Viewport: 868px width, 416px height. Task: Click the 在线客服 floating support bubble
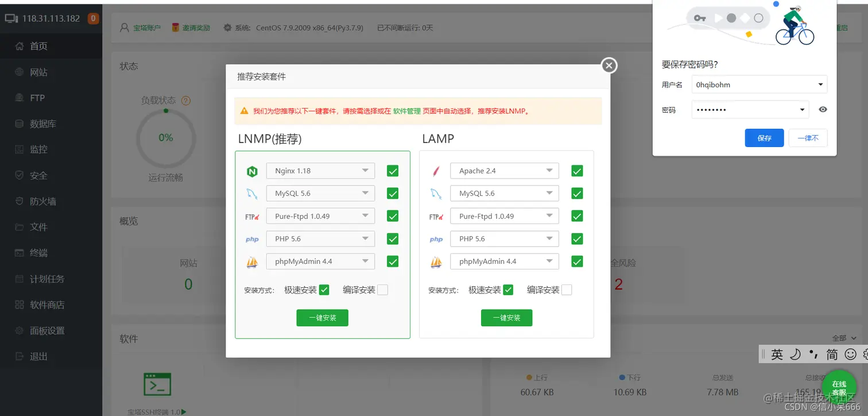coord(839,388)
